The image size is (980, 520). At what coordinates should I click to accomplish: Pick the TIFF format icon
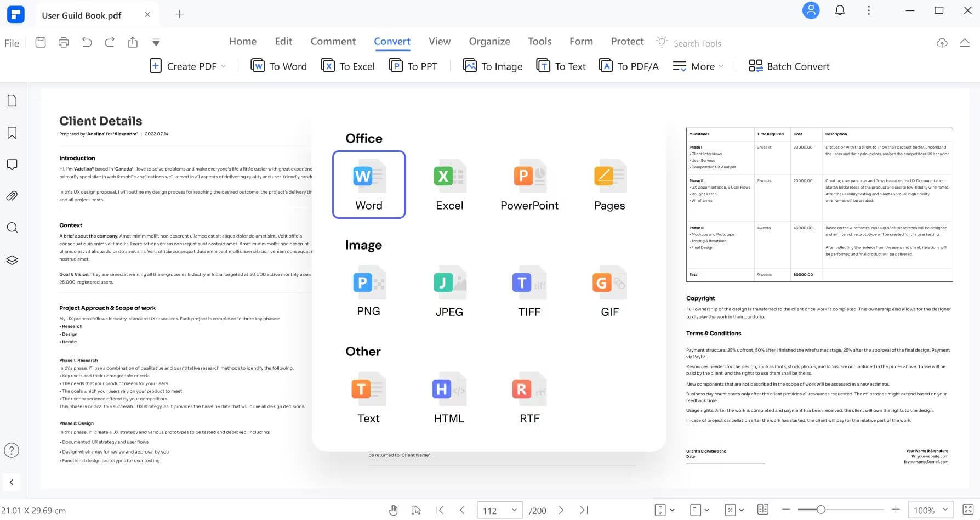pyautogui.click(x=529, y=292)
